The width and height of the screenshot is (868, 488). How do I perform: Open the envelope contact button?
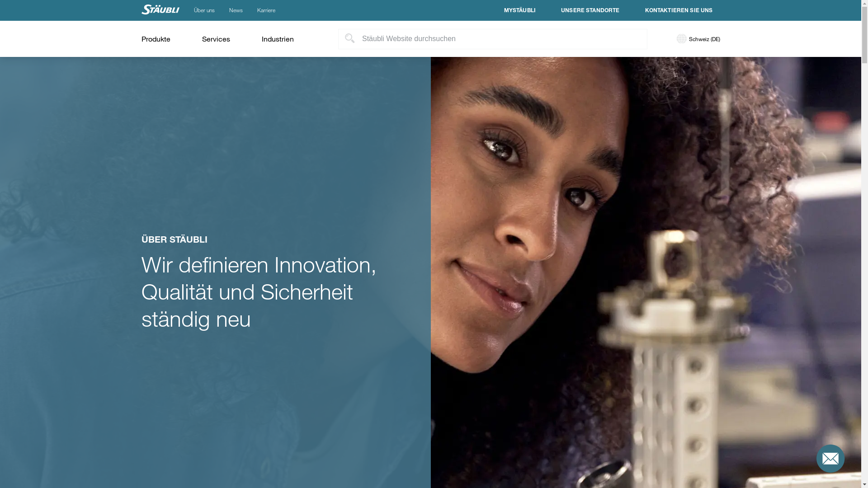pos(830,458)
